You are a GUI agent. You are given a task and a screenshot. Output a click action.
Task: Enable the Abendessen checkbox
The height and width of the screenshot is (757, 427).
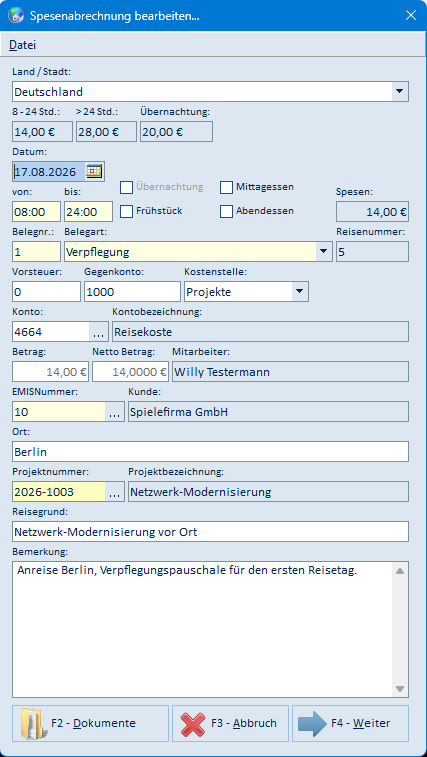point(227,211)
